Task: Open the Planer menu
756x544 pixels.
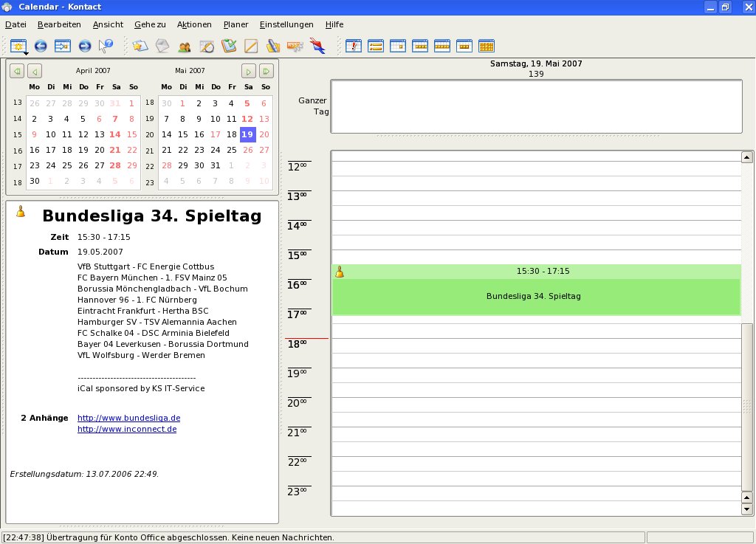Action: click(x=236, y=24)
